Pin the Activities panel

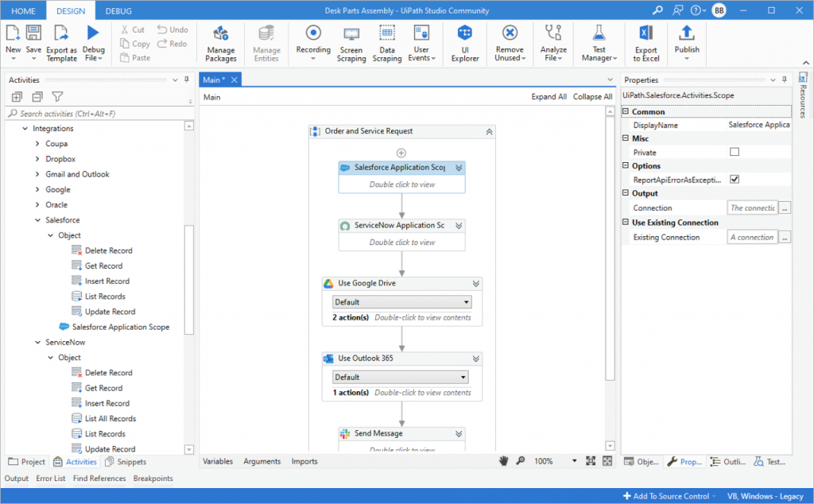(x=187, y=80)
